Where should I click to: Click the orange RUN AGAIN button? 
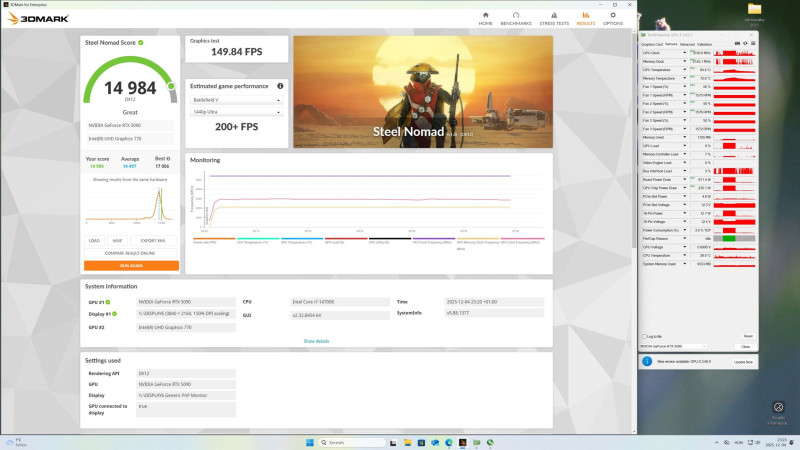coord(131,265)
